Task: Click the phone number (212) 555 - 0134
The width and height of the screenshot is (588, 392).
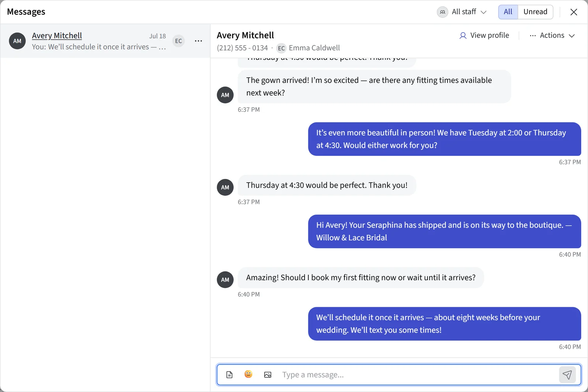Action: tap(242, 48)
